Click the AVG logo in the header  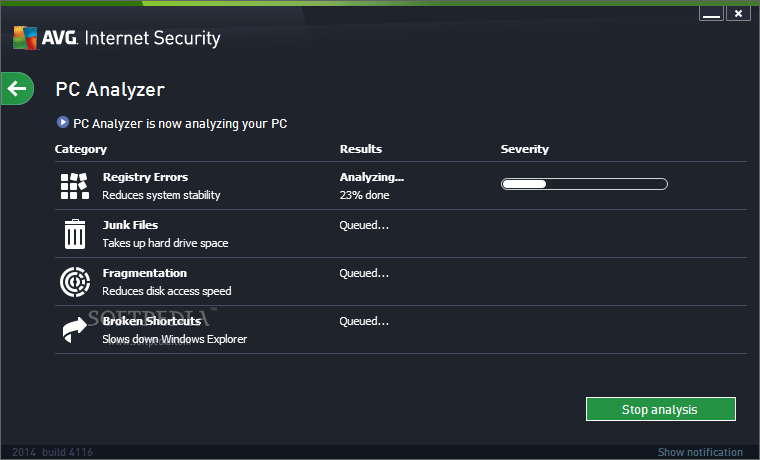click(x=39, y=39)
